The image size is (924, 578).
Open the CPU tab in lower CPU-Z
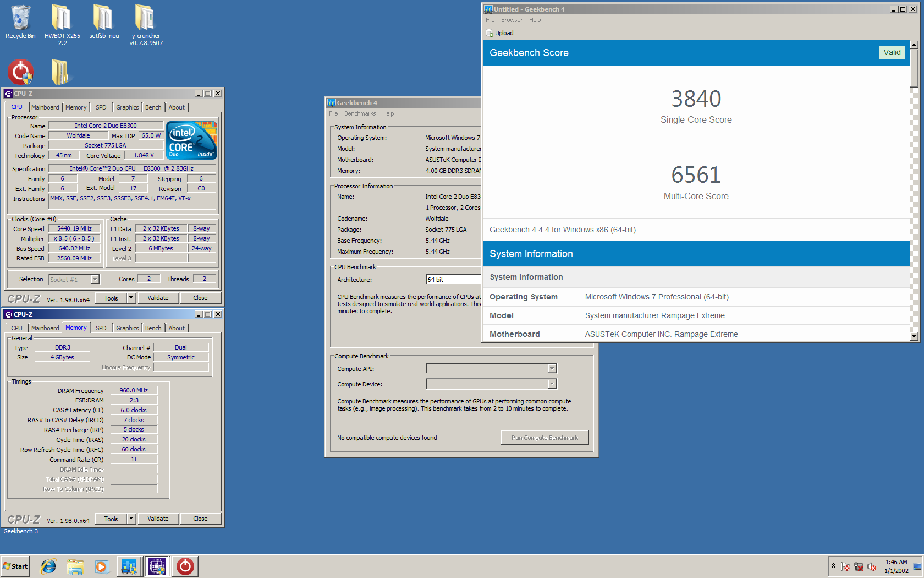coord(17,328)
